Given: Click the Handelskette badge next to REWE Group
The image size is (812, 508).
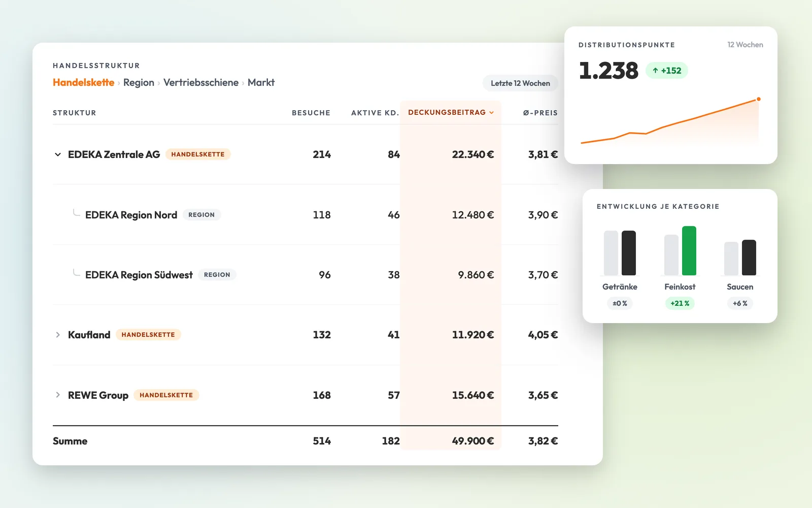Looking at the screenshot, I should pos(166,395).
